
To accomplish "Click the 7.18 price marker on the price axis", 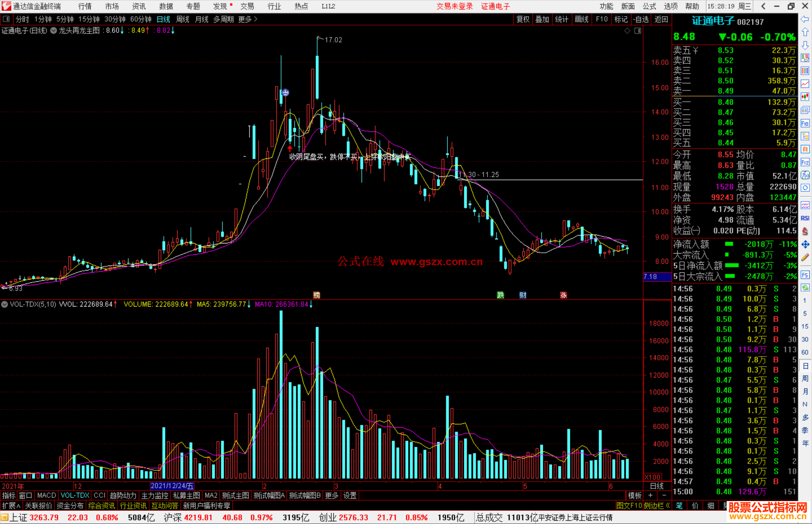I will [x=657, y=277].
